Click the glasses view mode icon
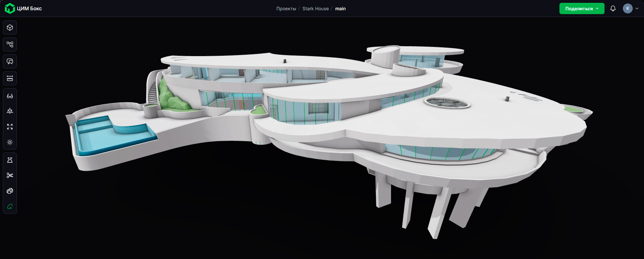Image resolution: width=644 pixels, height=259 pixels. (x=10, y=96)
